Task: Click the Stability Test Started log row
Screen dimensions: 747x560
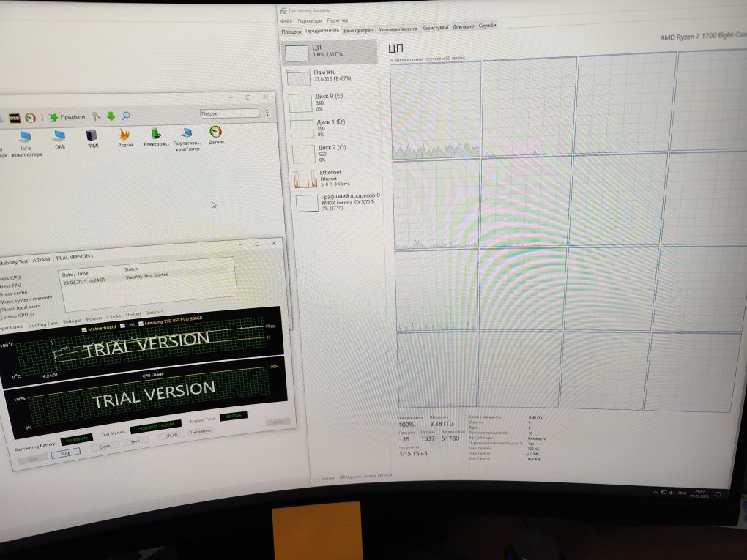Action: (x=148, y=279)
